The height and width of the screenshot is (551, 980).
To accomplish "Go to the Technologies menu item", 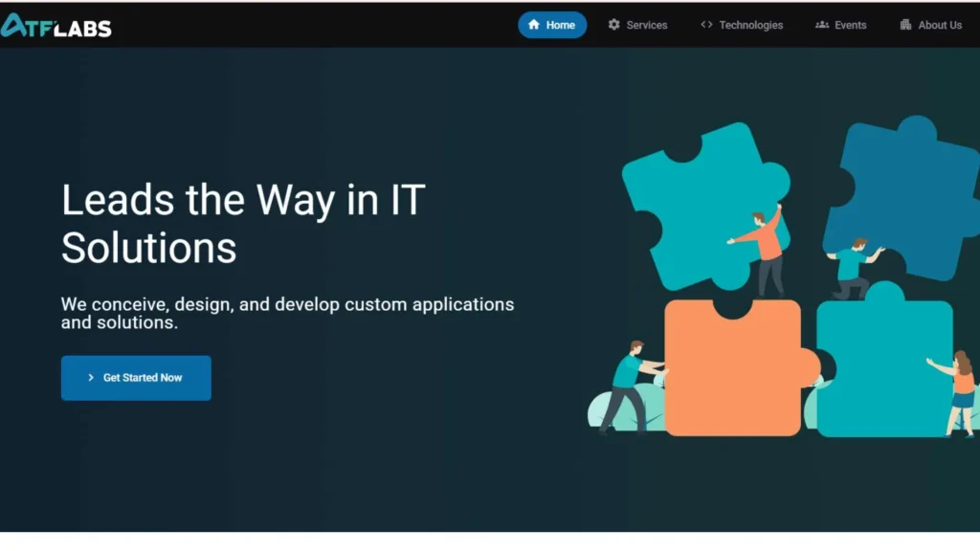I will [x=750, y=25].
